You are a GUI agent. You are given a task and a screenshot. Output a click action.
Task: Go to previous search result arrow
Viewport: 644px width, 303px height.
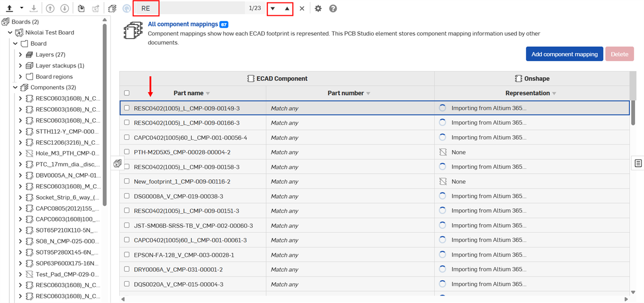tap(287, 8)
